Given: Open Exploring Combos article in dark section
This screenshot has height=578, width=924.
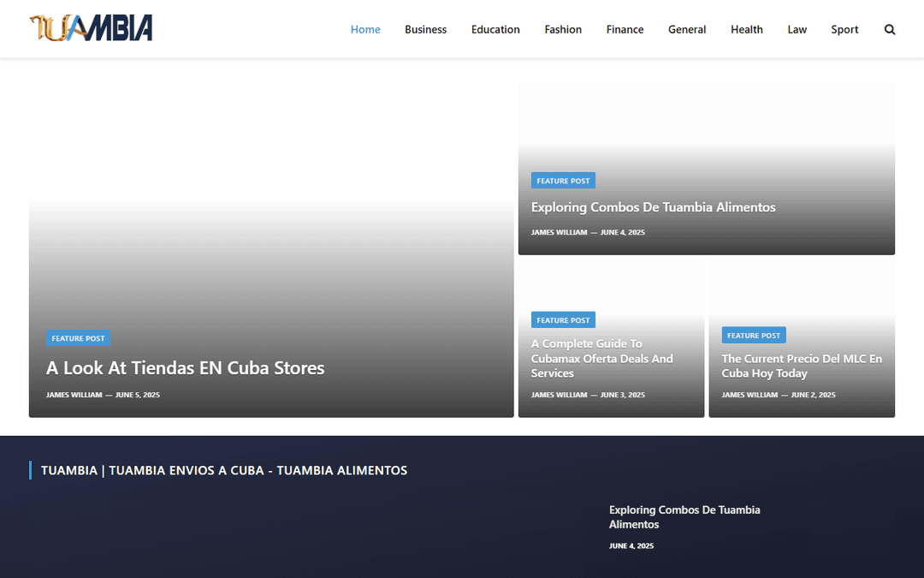Looking at the screenshot, I should (x=684, y=517).
